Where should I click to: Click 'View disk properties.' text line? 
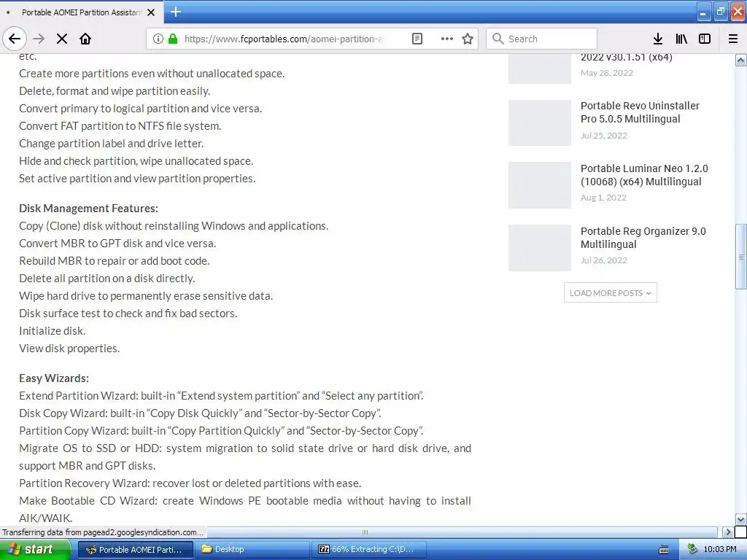tap(69, 349)
